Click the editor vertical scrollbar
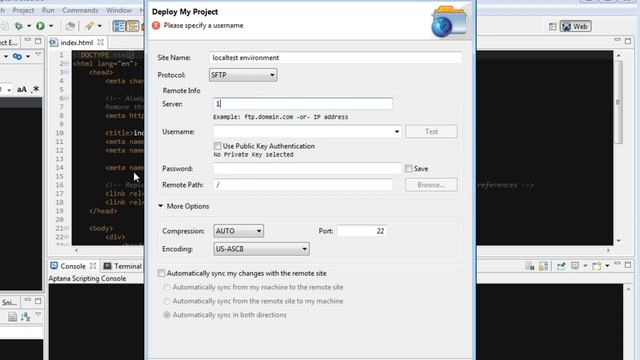The width and height of the screenshot is (640, 360). pyautogui.click(x=619, y=102)
